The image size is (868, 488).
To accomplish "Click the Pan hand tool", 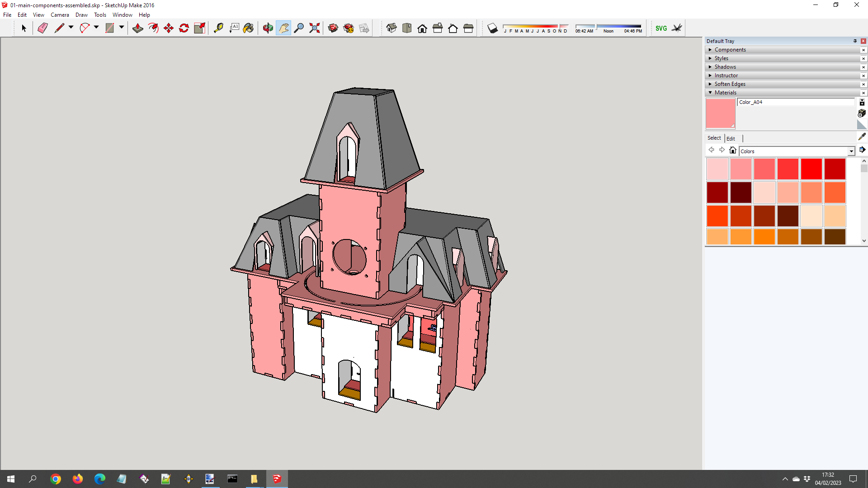I will click(283, 28).
